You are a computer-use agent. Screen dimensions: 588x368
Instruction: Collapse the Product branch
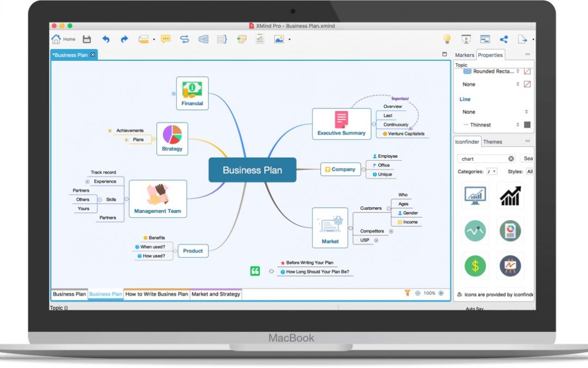(175, 251)
